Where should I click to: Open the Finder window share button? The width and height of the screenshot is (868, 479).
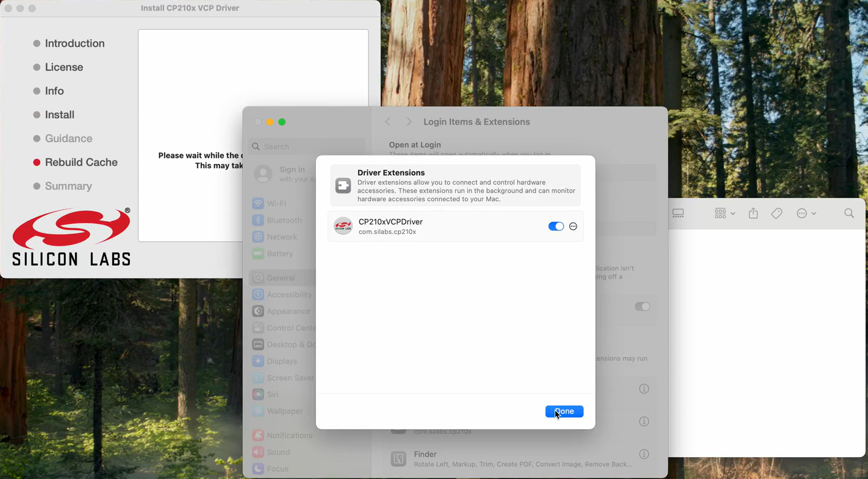click(753, 213)
